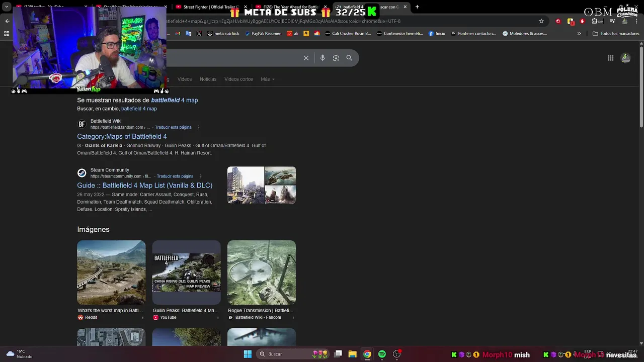Open OBS Studio from the taskbar
This screenshot has height=362, width=644.
[x=397, y=354]
